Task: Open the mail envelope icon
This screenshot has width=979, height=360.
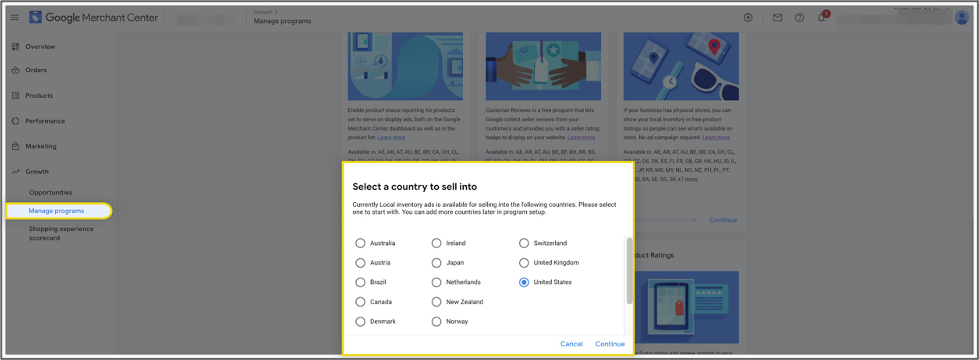Action: [777, 17]
